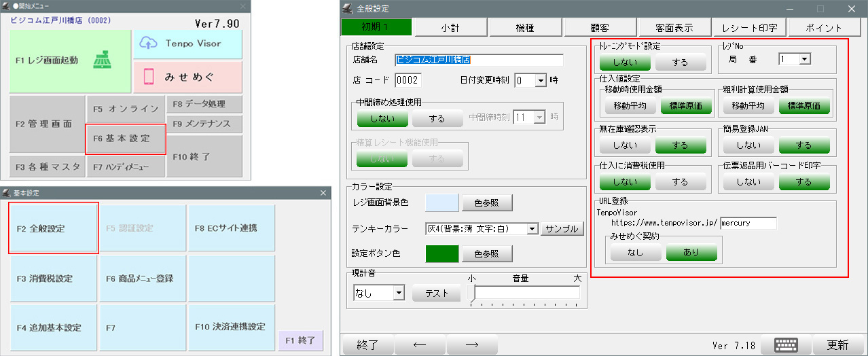The width and height of the screenshot is (868, 356).
Task: Open the テンキーカラー dropdown
Action: 532,229
